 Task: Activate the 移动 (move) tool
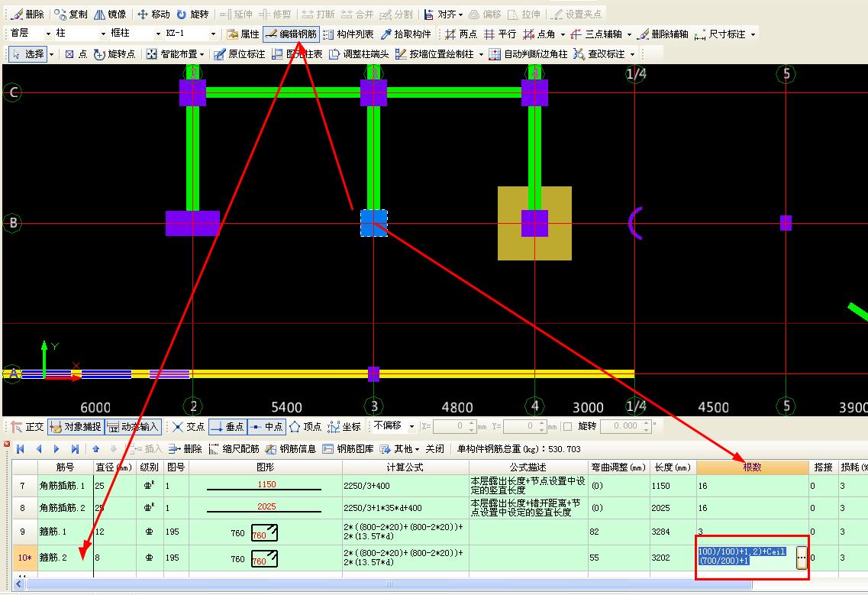(x=153, y=14)
